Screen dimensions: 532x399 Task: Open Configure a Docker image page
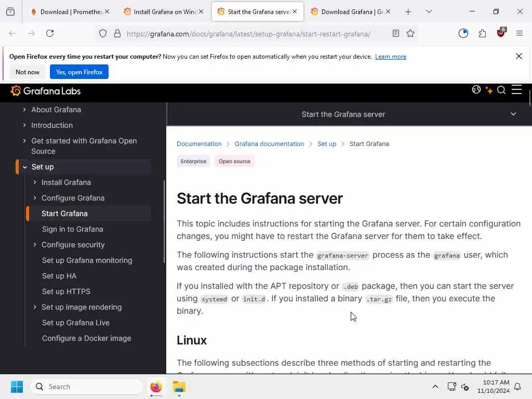click(87, 339)
